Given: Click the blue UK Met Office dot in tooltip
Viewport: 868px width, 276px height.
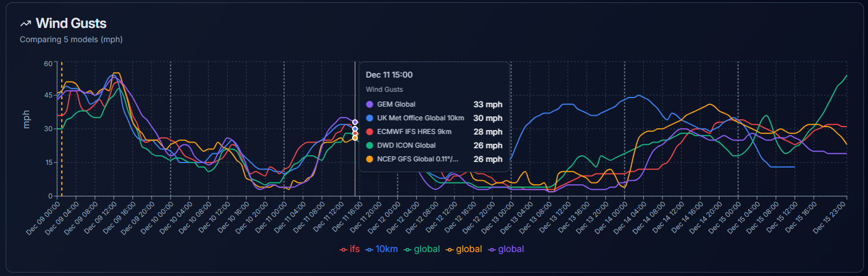Looking at the screenshot, I should 369,118.
